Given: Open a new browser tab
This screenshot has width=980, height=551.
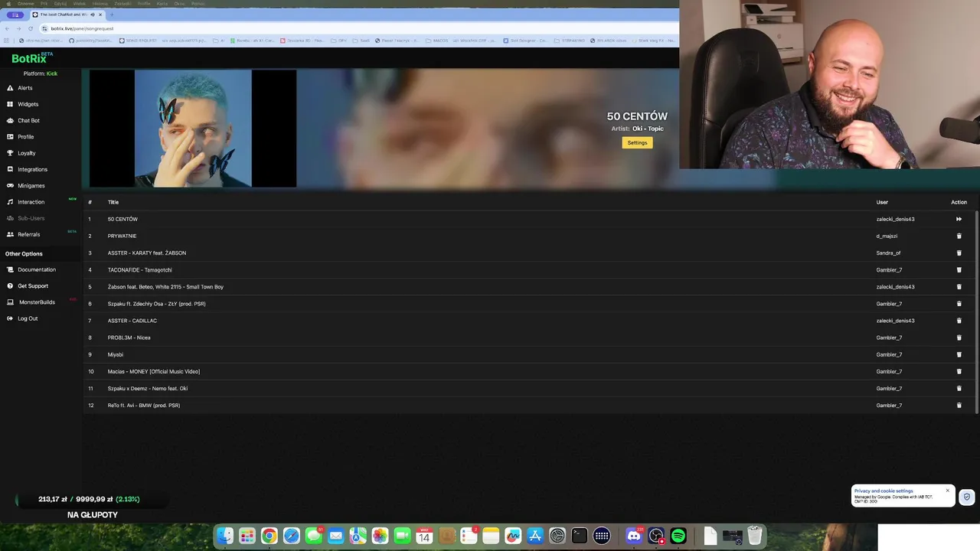Looking at the screenshot, I should coord(112,15).
